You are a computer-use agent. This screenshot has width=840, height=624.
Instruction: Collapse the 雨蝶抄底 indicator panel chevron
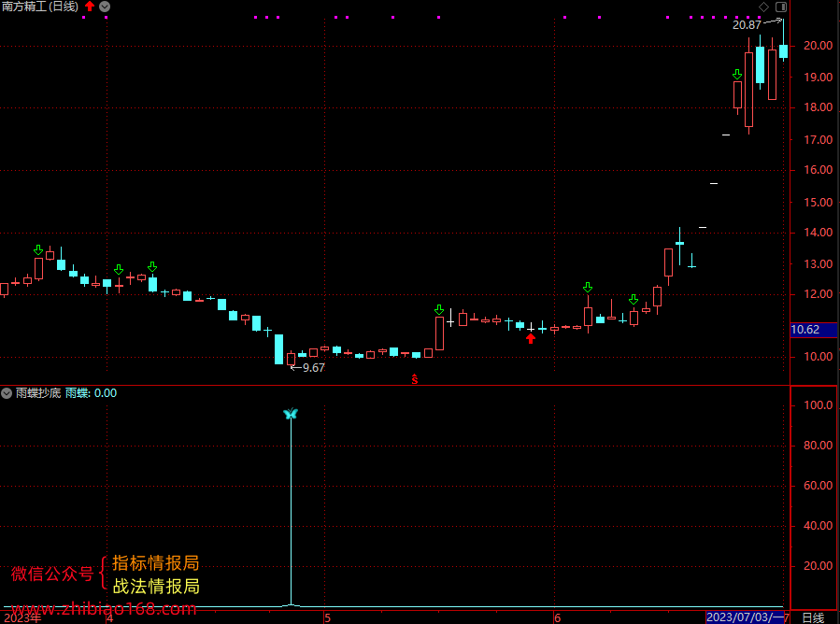point(7,393)
